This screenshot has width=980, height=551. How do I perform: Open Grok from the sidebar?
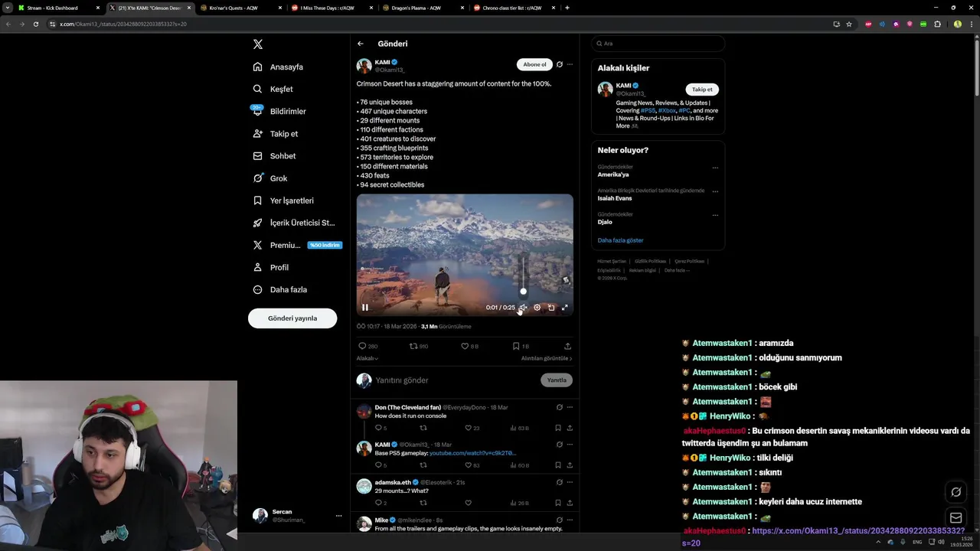click(x=270, y=178)
